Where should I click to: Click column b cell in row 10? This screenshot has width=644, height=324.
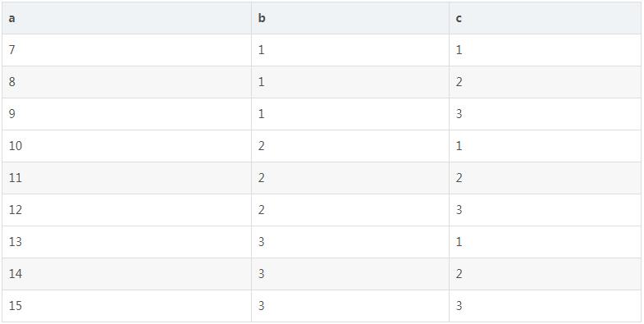click(x=350, y=146)
